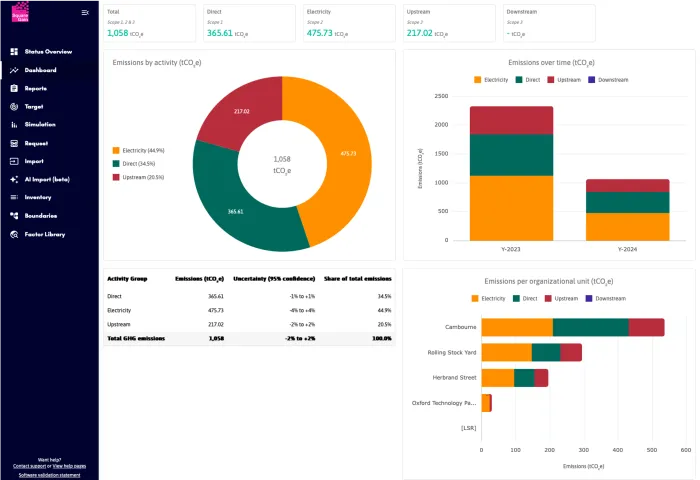Select the Direct row in the table
This screenshot has height=480, width=700.
249,296
